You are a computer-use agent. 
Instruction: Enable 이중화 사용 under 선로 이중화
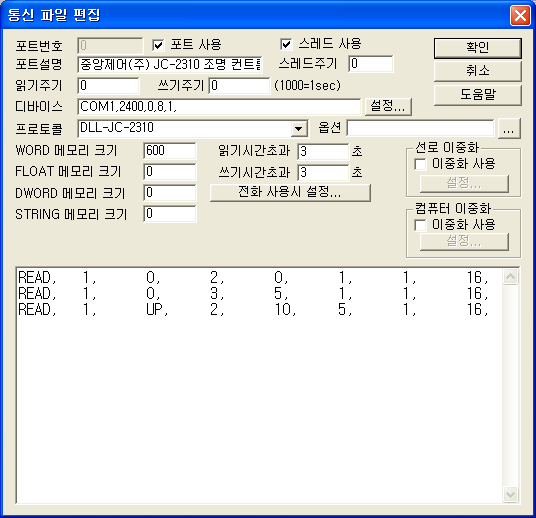coord(420,164)
